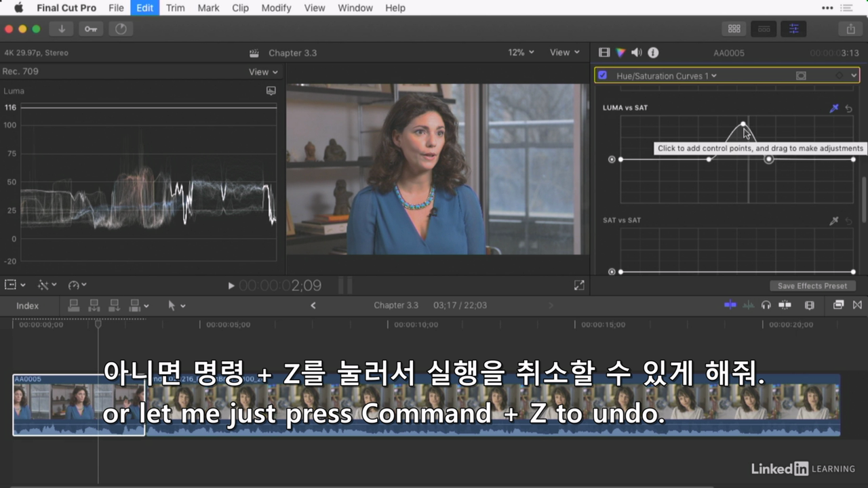The width and height of the screenshot is (868, 488).
Task: Toggle audio skimming waveform icon
Action: tap(749, 305)
